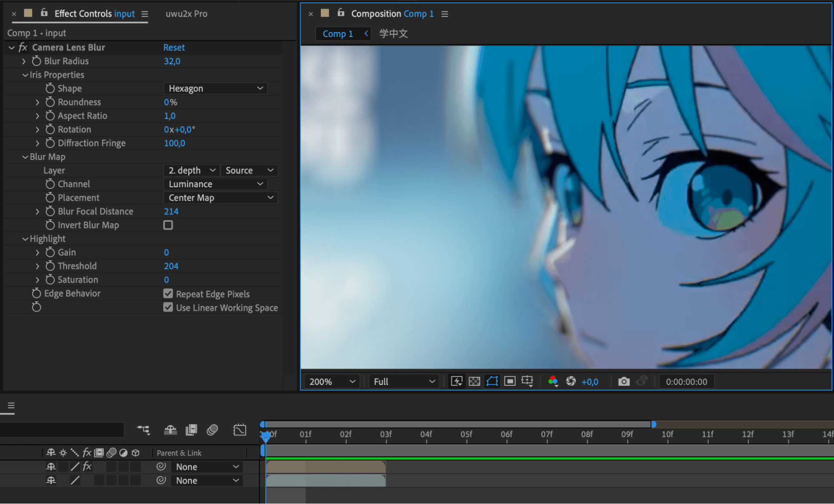Viewport: 834px width, 504px height.
Task: Reset the Camera Lens Blur effect
Action: [174, 48]
